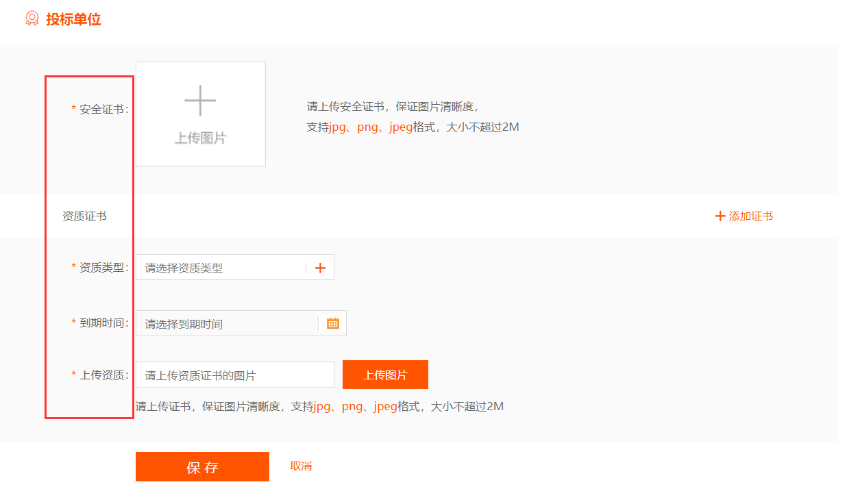The height and width of the screenshot is (504, 847).
Task: Click the 资质类型 field label
Action: pyautogui.click(x=103, y=268)
